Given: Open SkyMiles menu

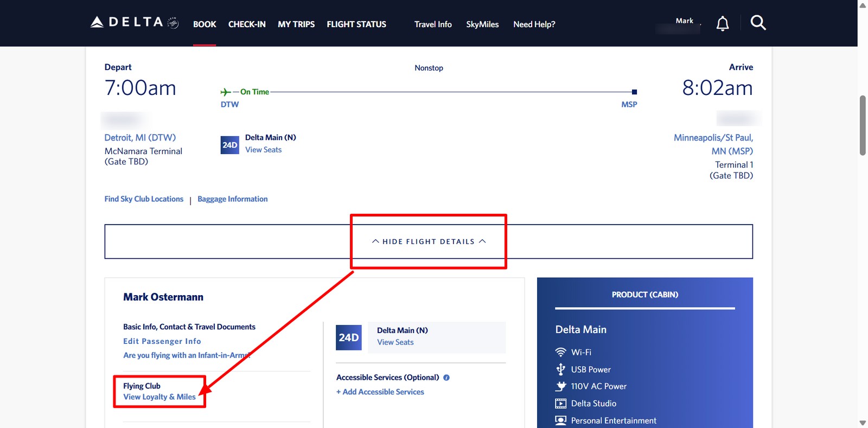Looking at the screenshot, I should click(482, 24).
